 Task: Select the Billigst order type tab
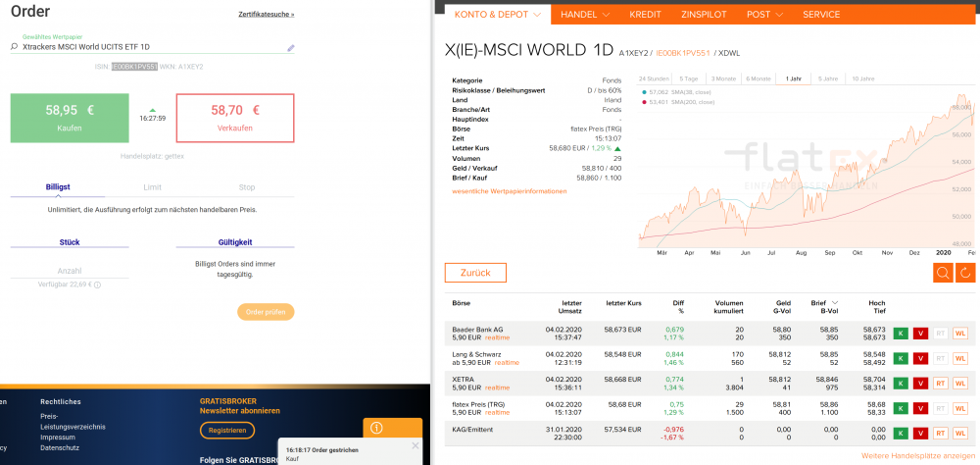[x=58, y=187]
